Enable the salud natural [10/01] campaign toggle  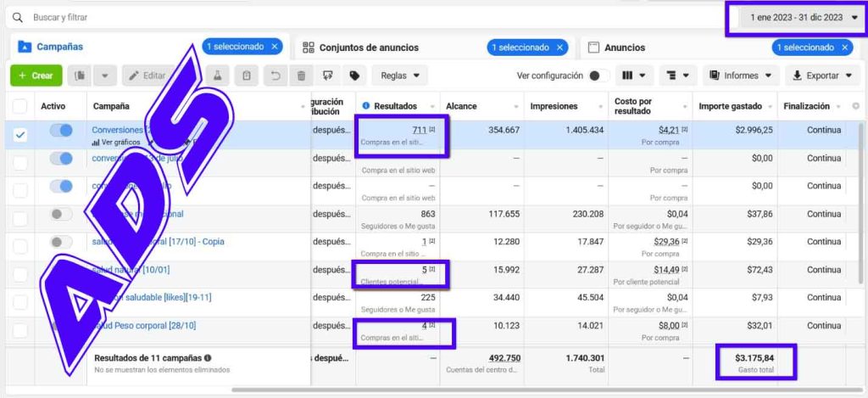coord(61,270)
